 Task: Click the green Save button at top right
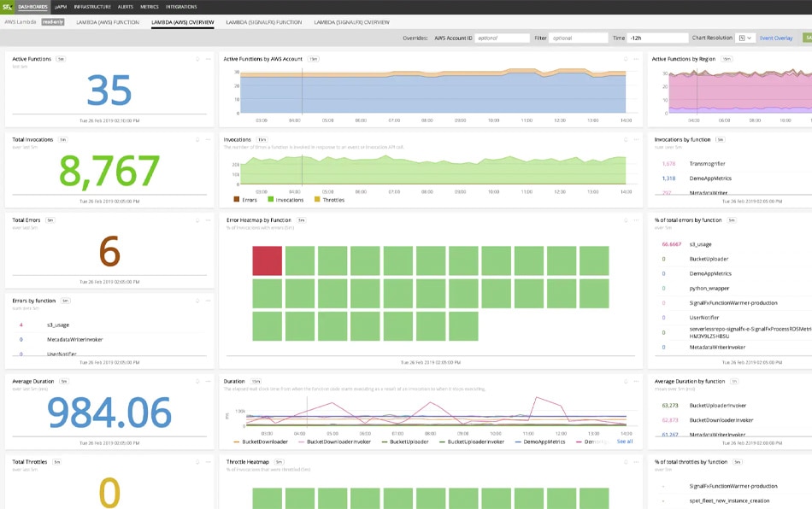pyautogui.click(x=808, y=38)
